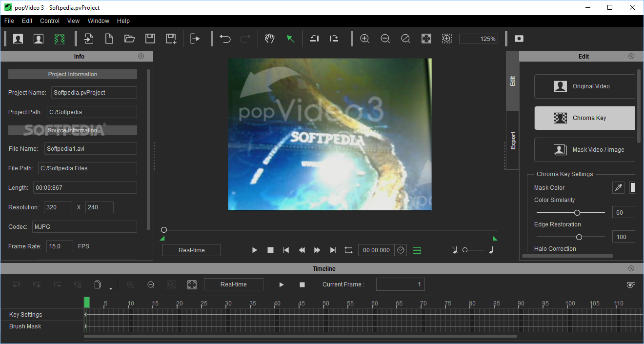This screenshot has height=344, width=644.
Task: Open the Edit menu
Action: [27, 21]
